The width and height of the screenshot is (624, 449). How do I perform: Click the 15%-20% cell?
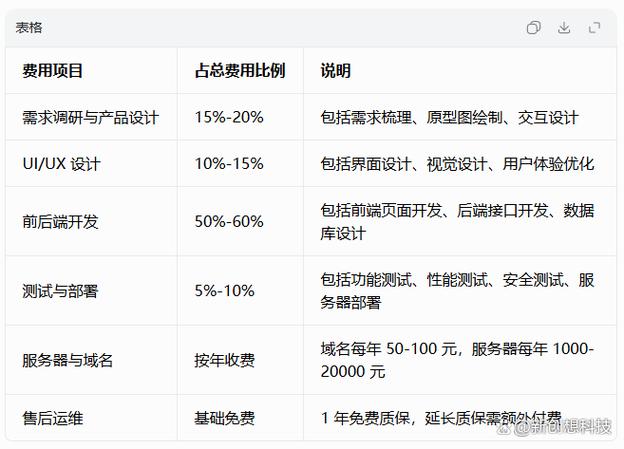pyautogui.click(x=240, y=117)
